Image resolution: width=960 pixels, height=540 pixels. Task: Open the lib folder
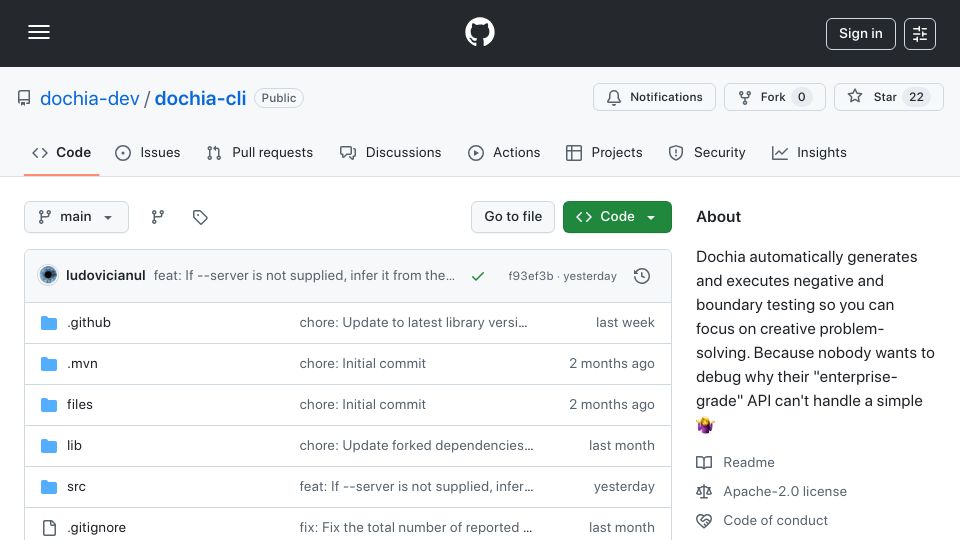click(x=74, y=446)
